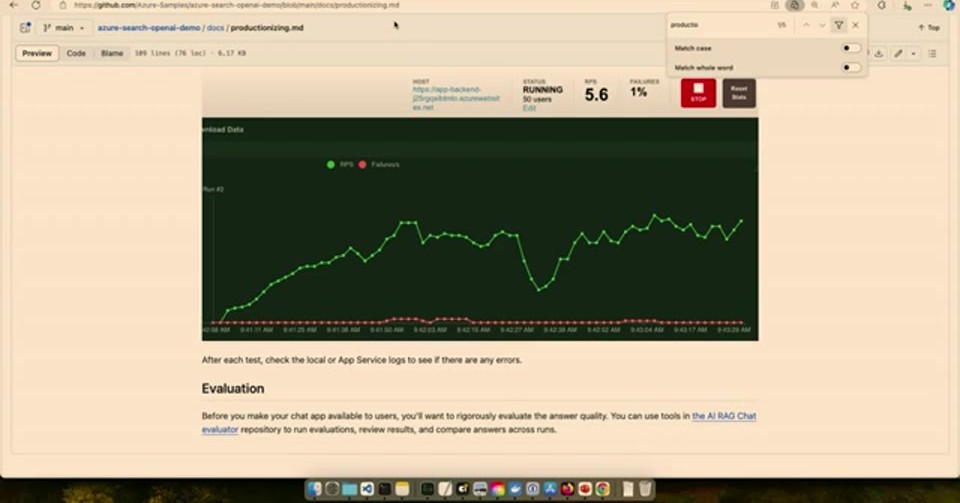Click the failures value 1%
This screenshot has height=503, width=960.
click(639, 92)
